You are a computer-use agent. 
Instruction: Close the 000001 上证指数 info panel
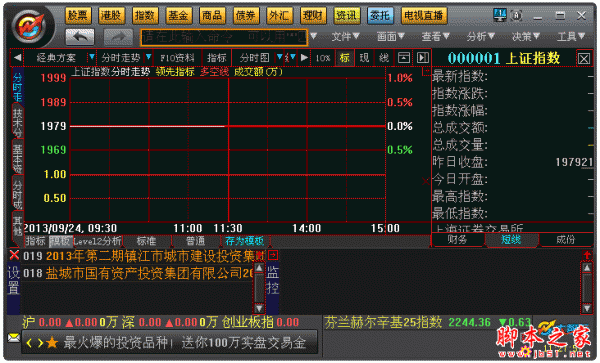click(584, 59)
